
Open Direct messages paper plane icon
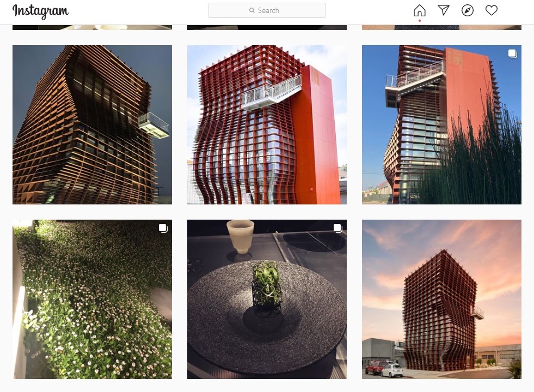tap(444, 10)
